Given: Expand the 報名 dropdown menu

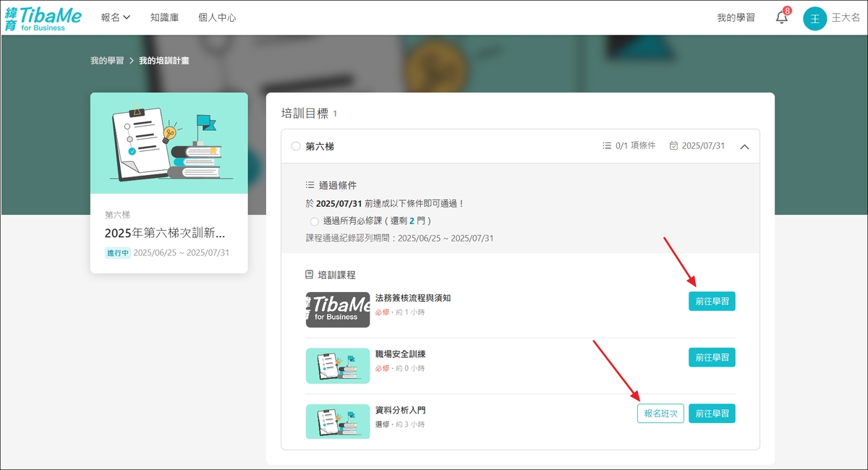Looking at the screenshot, I should click(x=116, y=17).
